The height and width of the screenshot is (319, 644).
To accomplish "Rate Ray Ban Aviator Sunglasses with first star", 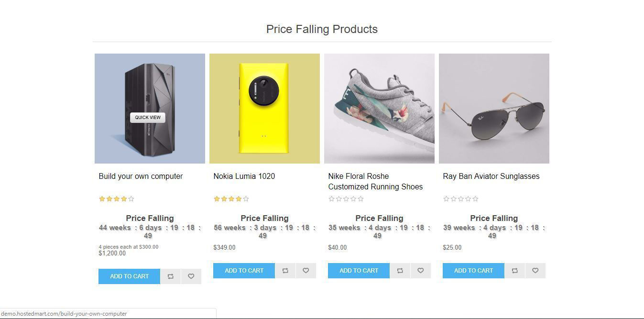I will point(446,198).
